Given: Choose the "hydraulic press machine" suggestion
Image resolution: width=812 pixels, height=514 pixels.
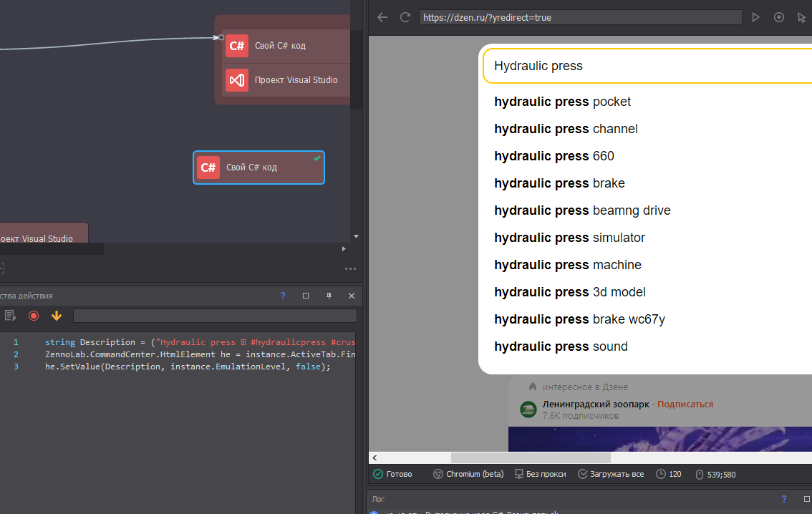Looking at the screenshot, I should point(567,265).
